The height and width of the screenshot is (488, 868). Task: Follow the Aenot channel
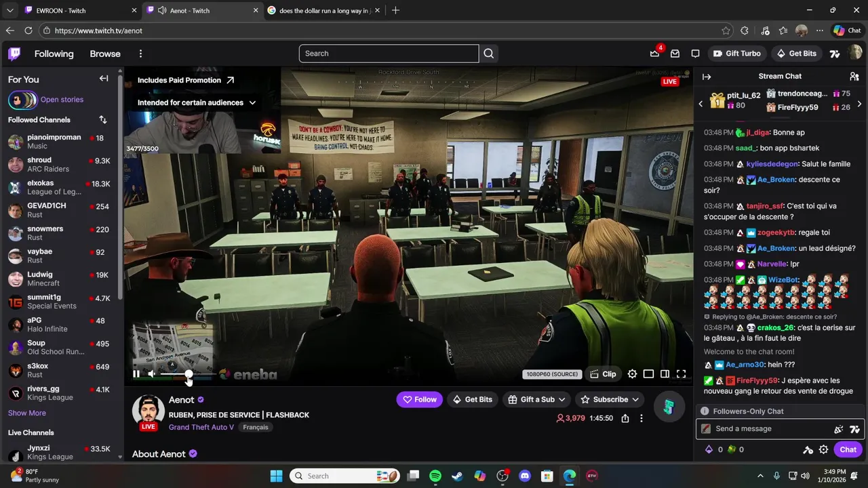(x=419, y=399)
